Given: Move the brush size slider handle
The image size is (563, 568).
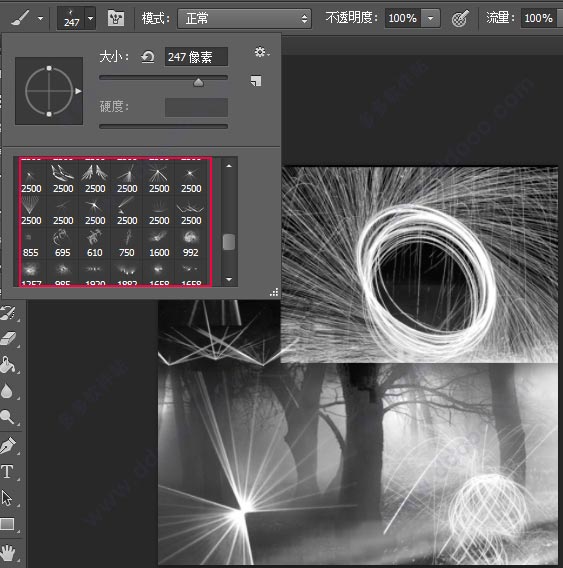Looking at the screenshot, I should 198,83.
